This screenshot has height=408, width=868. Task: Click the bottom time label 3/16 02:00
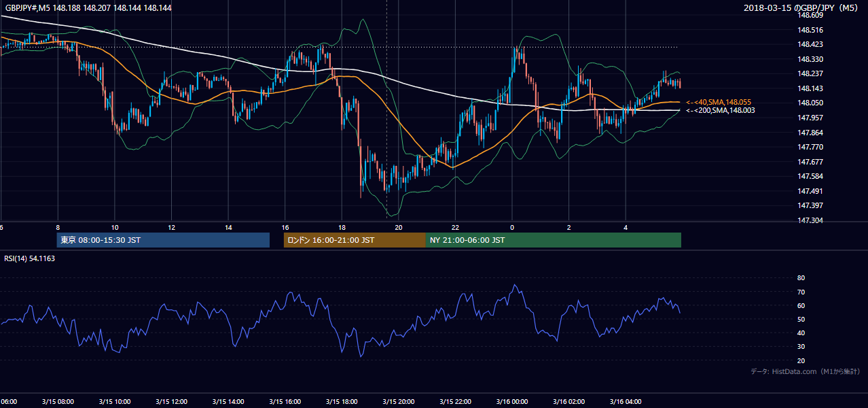point(568,402)
